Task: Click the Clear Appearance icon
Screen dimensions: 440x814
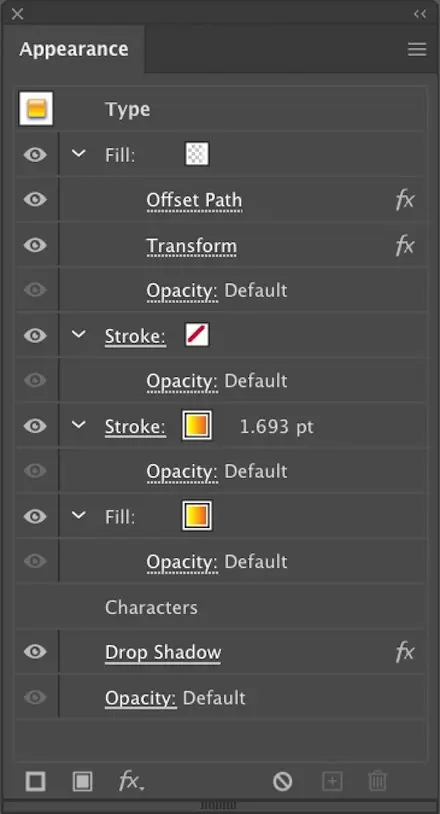Action: pos(283,781)
